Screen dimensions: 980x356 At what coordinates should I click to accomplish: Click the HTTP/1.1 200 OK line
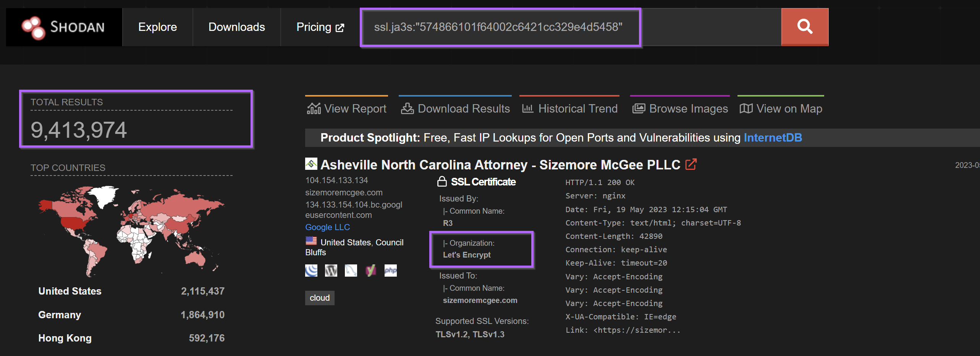click(x=600, y=182)
